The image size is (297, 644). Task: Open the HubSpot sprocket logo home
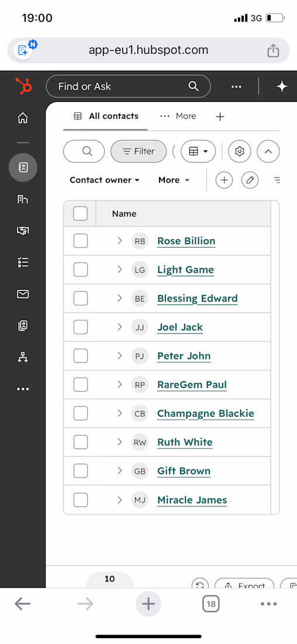point(23,87)
